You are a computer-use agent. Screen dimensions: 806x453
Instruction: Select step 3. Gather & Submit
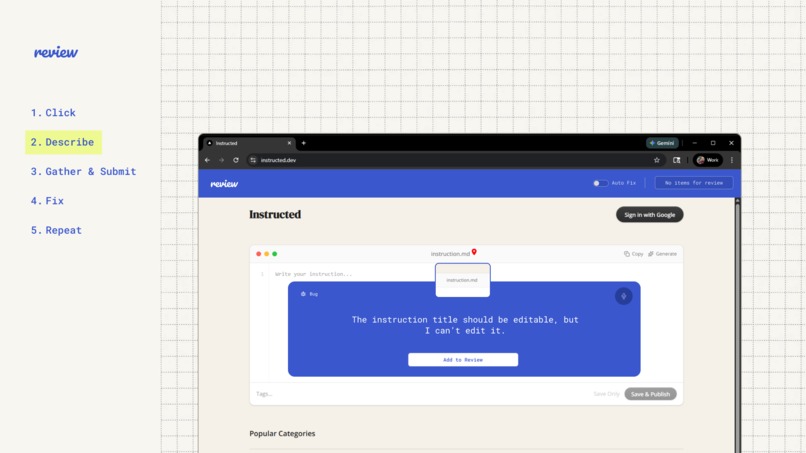pyautogui.click(x=83, y=171)
